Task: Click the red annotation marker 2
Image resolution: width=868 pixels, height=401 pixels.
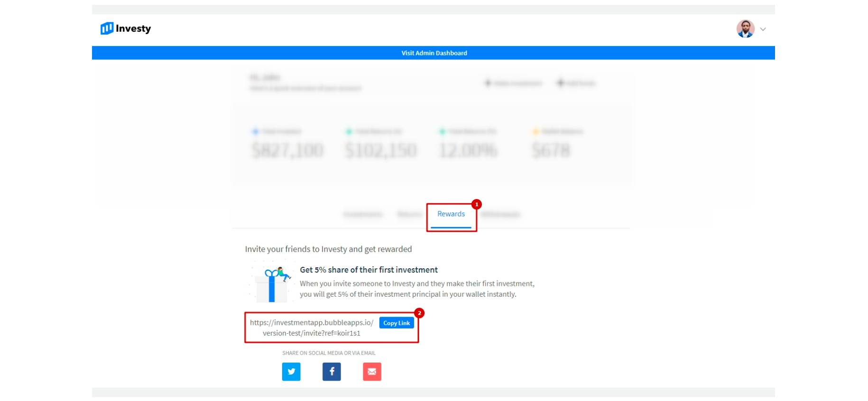Action: pyautogui.click(x=419, y=313)
